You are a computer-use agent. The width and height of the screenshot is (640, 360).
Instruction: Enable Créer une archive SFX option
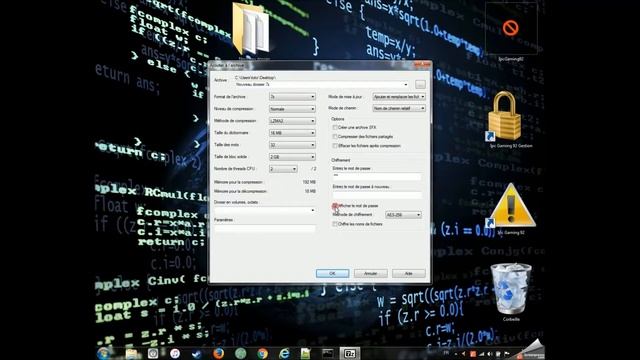[x=335, y=128]
